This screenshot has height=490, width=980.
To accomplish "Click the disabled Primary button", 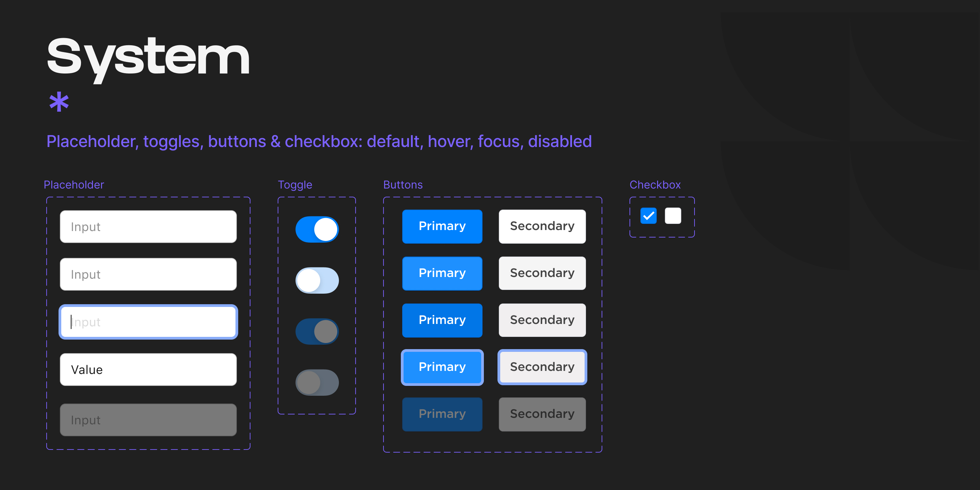I will 442,414.
